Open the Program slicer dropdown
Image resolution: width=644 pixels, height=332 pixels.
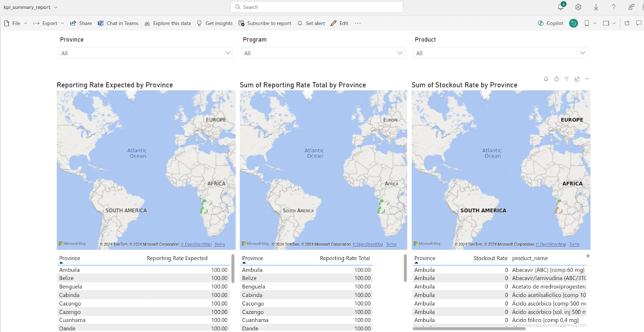point(323,53)
